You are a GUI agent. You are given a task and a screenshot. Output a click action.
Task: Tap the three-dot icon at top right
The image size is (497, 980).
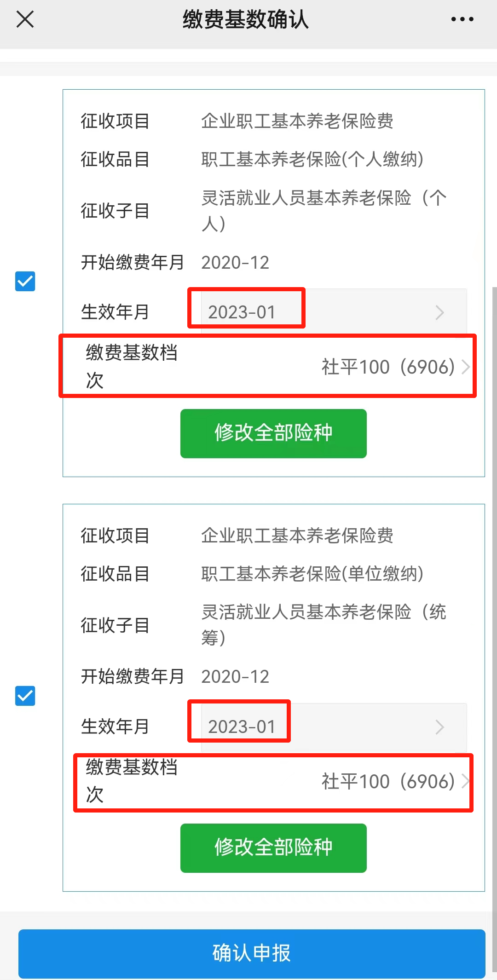462,19
